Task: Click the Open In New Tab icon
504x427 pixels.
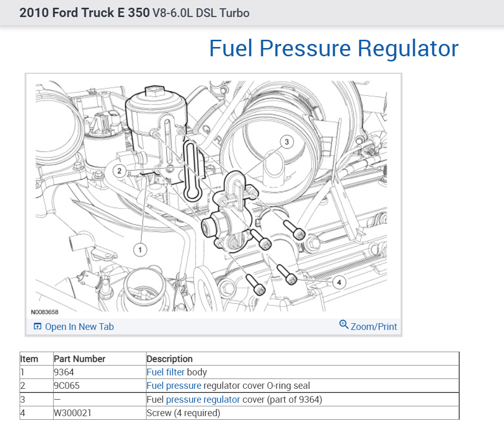Action: (x=37, y=326)
